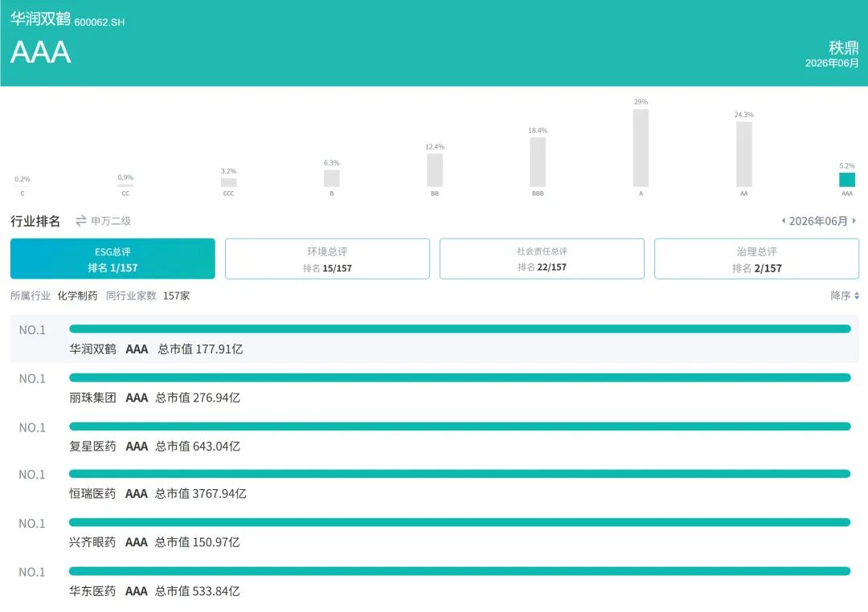The image size is (868, 612).
Task: Click the 华润双鹤 company title in header
Action: [x=40, y=18]
